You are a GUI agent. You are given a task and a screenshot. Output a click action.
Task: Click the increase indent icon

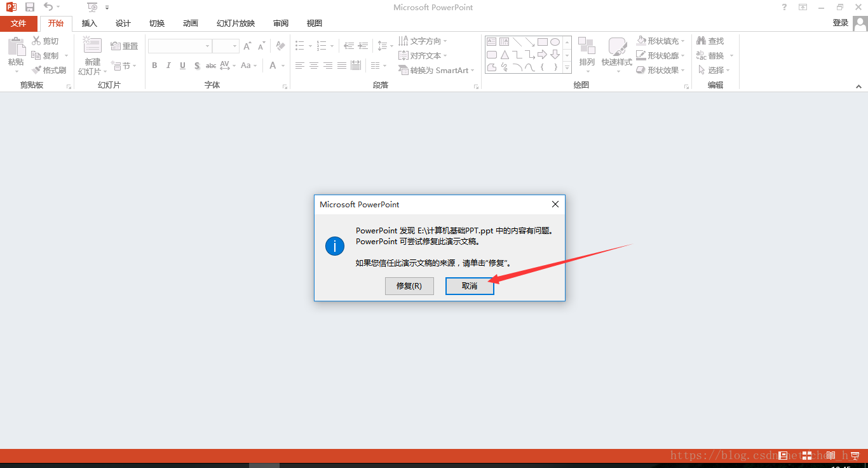[363, 46]
